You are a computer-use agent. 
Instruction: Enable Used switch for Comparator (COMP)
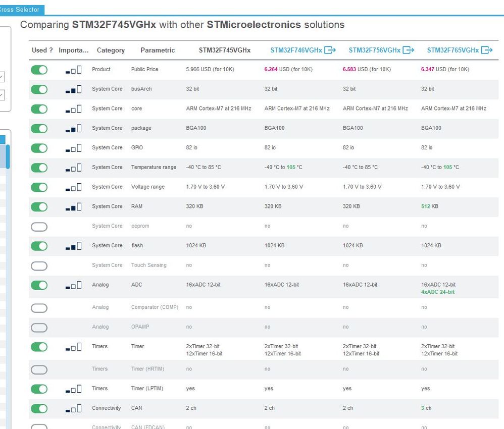tap(39, 308)
